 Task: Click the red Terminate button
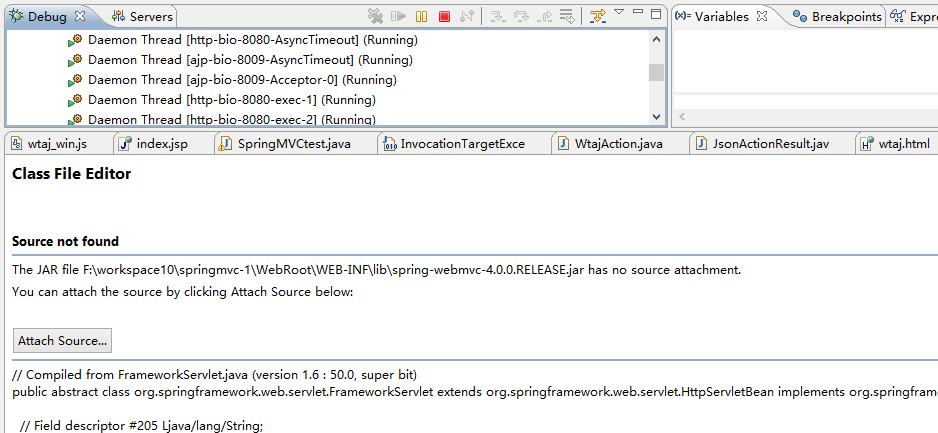pos(444,16)
